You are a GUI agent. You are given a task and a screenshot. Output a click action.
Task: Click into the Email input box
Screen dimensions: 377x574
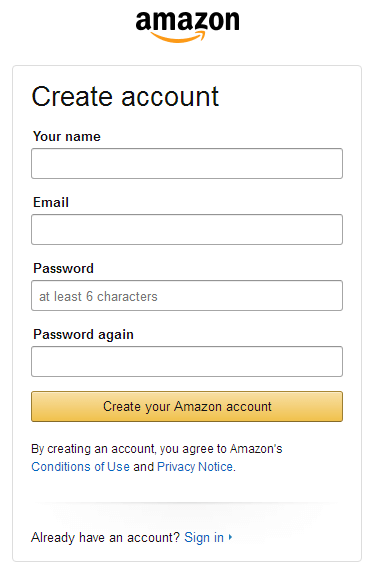(187, 230)
